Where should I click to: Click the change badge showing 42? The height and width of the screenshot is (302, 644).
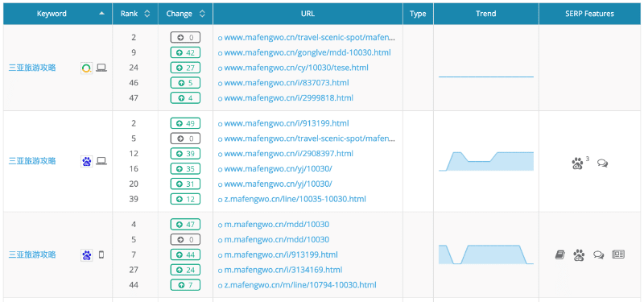pyautogui.click(x=185, y=52)
